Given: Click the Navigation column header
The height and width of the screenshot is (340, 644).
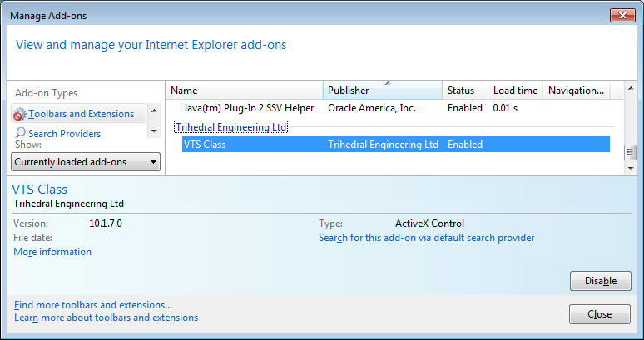Looking at the screenshot, I should [x=577, y=91].
